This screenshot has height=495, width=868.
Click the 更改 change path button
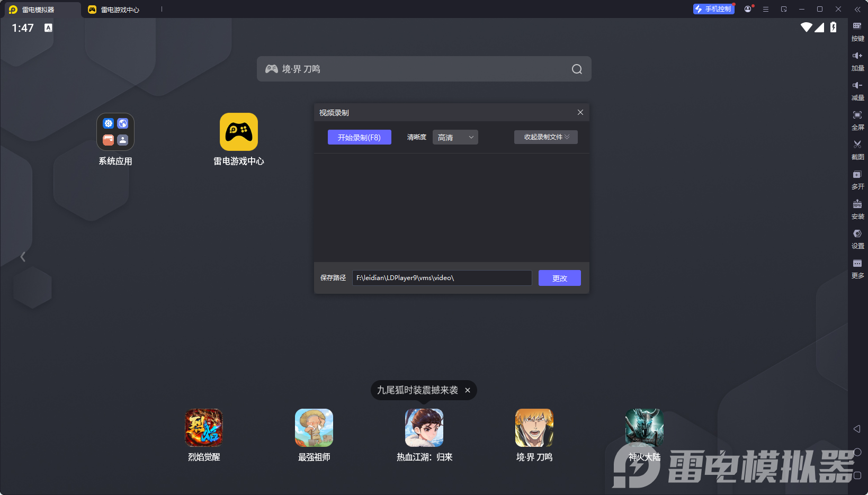560,278
